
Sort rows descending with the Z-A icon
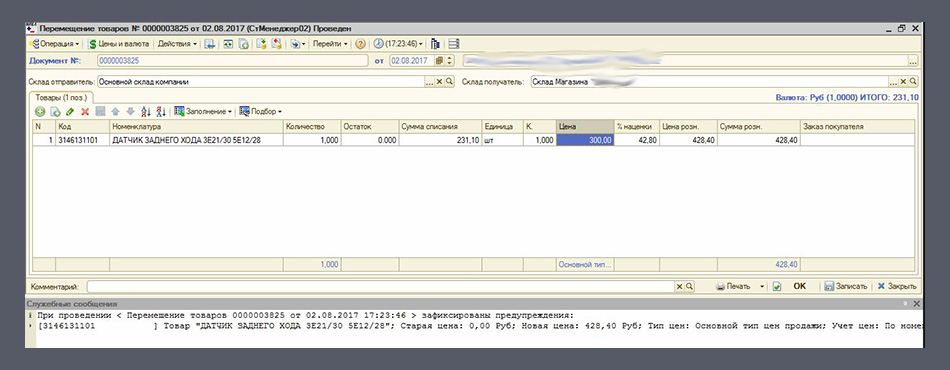click(161, 111)
